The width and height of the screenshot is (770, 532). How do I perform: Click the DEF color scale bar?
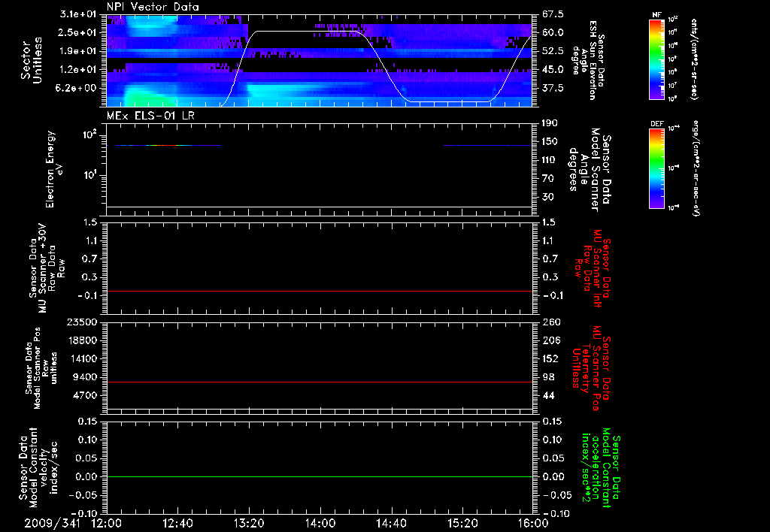point(656,168)
